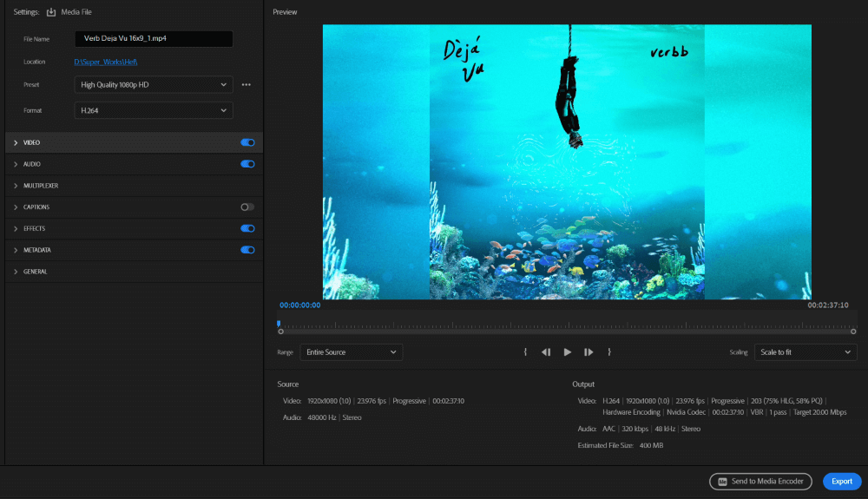Click the Media File save icon
Viewport: 868px width, 499px height.
click(x=50, y=12)
